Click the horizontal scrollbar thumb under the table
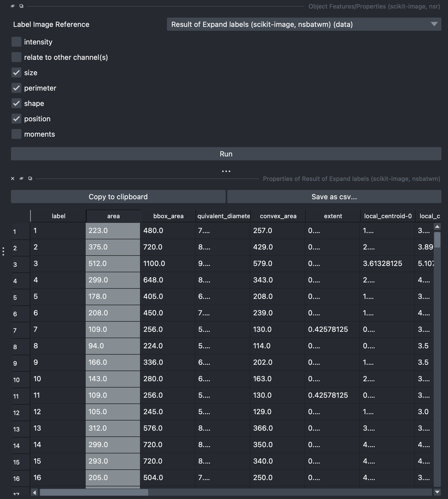Viewport: 448px width, 499px height. point(94,492)
